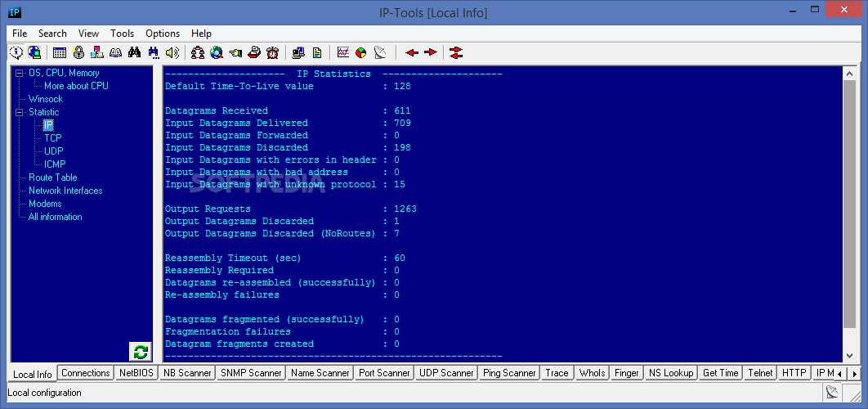Image resolution: width=868 pixels, height=409 pixels.
Task: Switch to the UDP Scanner tab
Action: click(446, 373)
